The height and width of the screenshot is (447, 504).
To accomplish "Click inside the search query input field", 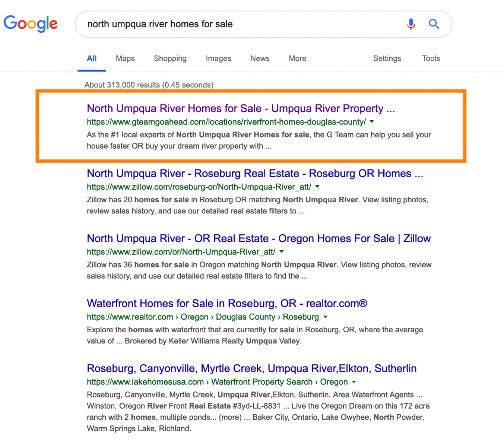I will click(x=224, y=24).
